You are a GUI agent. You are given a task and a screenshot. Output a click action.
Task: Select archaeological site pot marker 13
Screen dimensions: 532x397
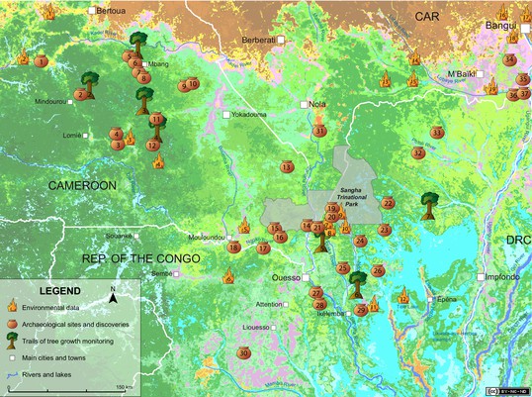coord(287,166)
